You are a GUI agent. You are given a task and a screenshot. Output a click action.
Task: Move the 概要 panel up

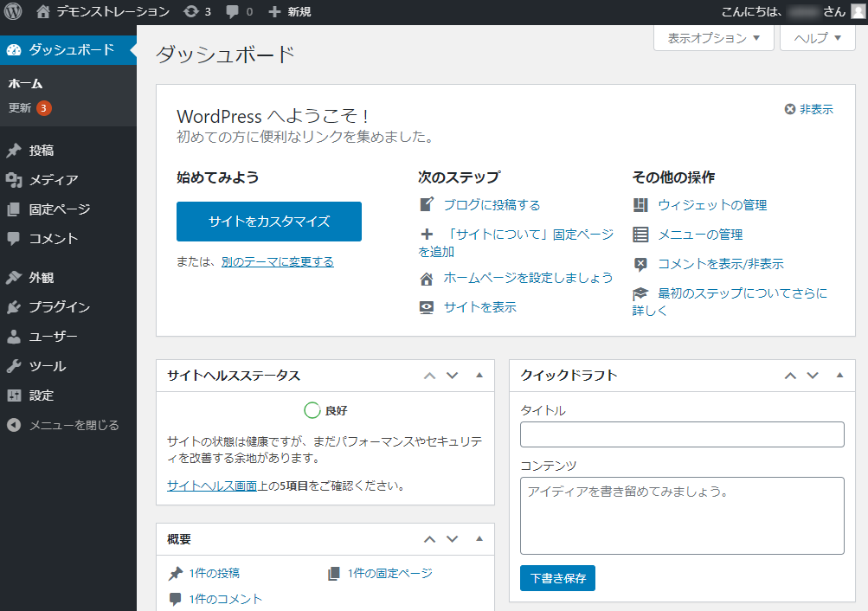(429, 539)
